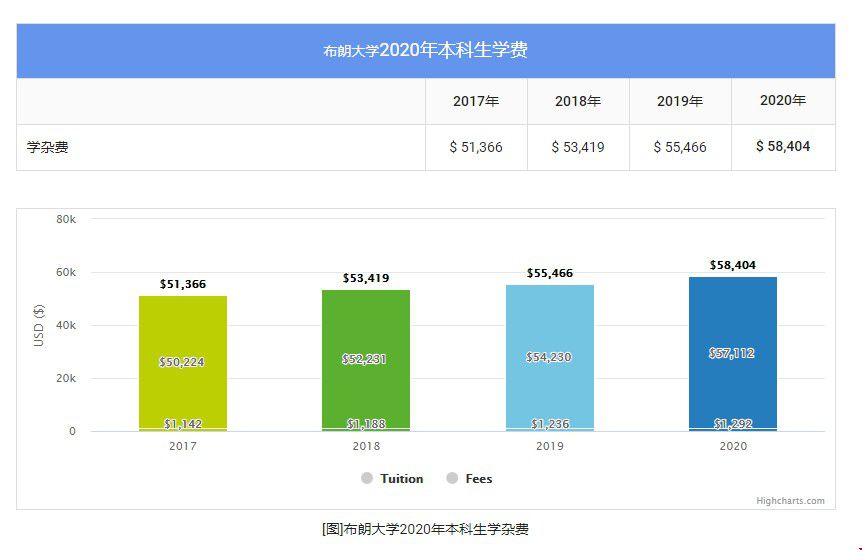Viewport: 862px width, 550px height.
Task: Toggle the Fees legend item
Action: pos(469,478)
